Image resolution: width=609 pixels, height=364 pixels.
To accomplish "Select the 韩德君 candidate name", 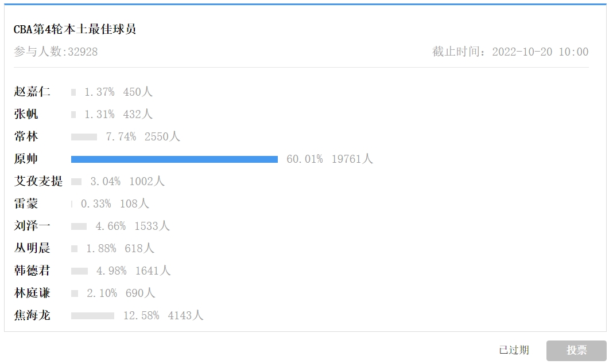I will pos(32,271).
